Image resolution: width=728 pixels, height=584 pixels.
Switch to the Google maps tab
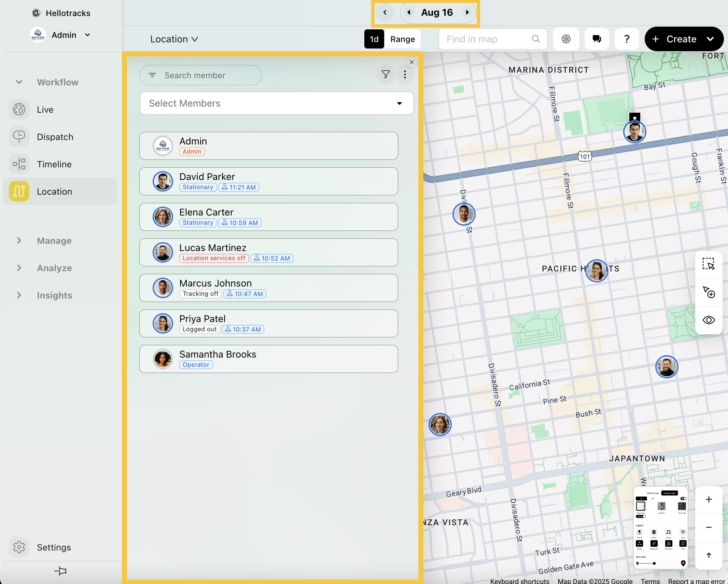point(670,493)
